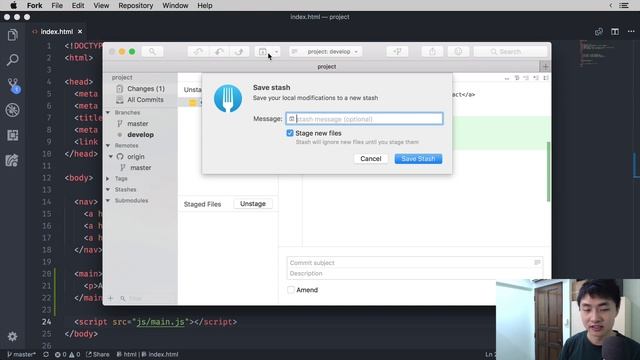Select the develop branch
Image resolution: width=640 pixels, height=360 pixels.
click(x=140, y=134)
